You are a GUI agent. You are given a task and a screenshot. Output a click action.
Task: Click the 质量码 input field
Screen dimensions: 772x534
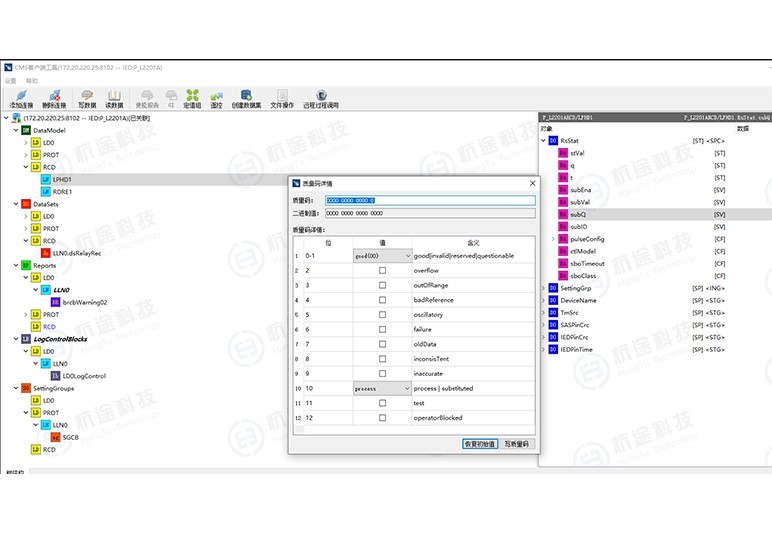coord(429,200)
